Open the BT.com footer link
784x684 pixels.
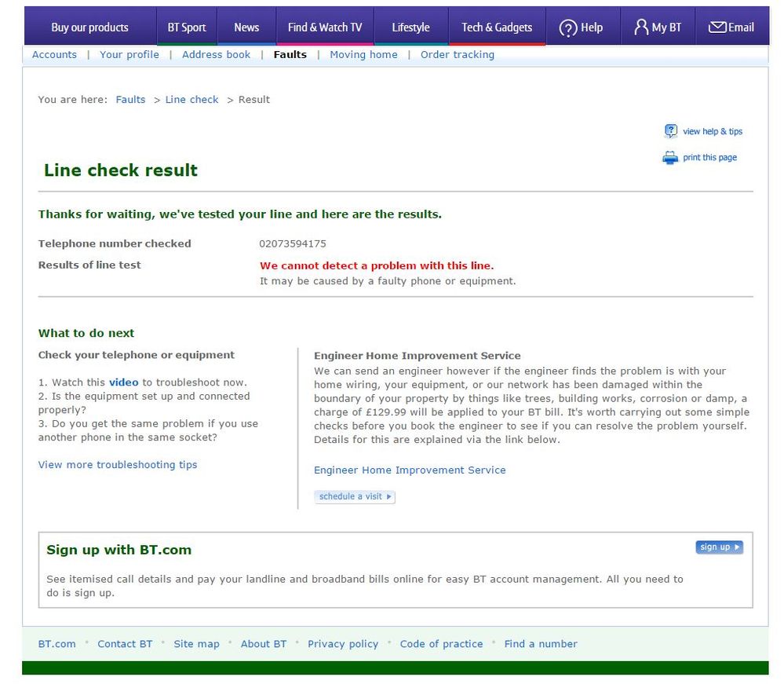click(57, 644)
